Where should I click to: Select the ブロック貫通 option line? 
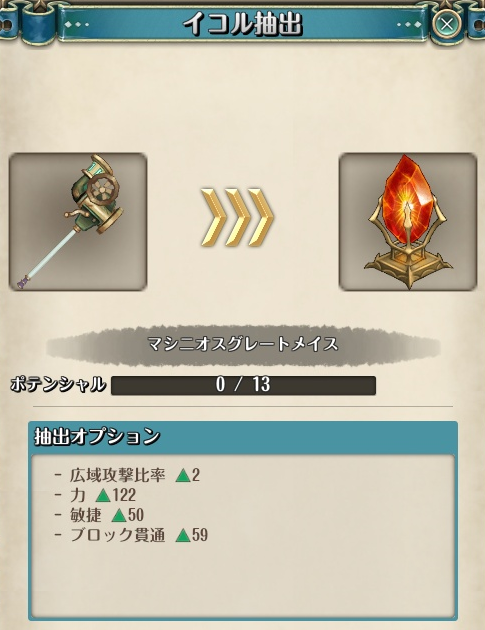[x=131, y=535]
